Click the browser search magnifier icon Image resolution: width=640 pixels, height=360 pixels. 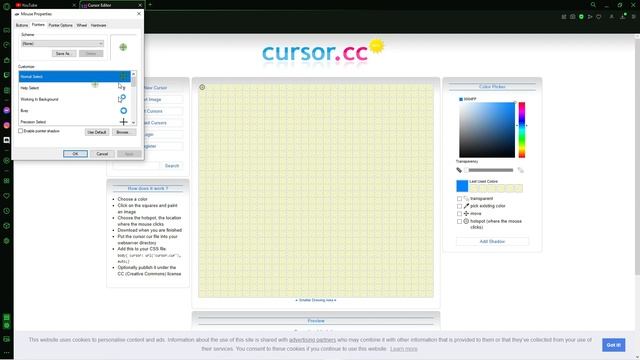coord(593,5)
